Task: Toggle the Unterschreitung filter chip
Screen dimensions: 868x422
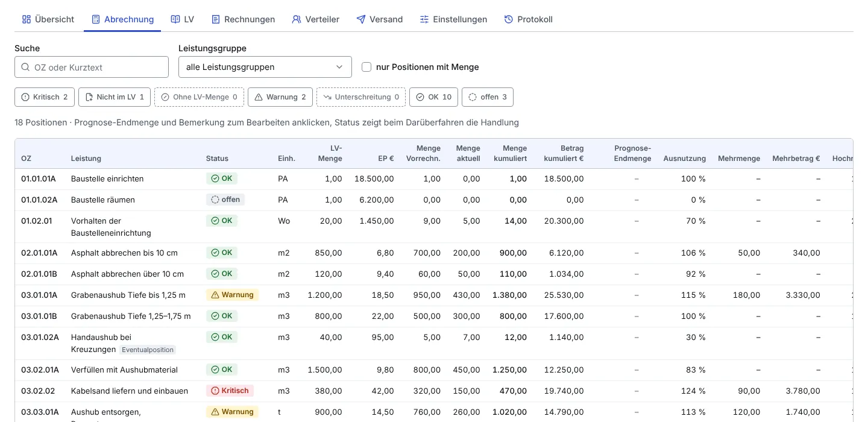Action: pos(361,97)
